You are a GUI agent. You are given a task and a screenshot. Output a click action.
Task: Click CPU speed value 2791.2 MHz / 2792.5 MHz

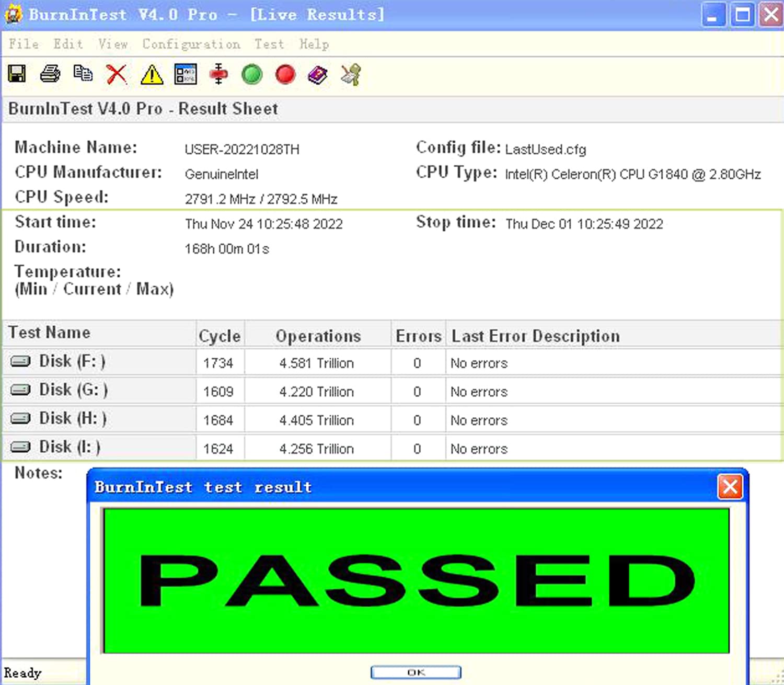(261, 199)
